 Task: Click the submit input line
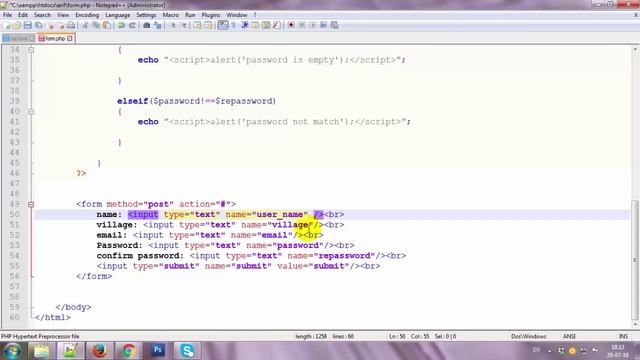238,266
